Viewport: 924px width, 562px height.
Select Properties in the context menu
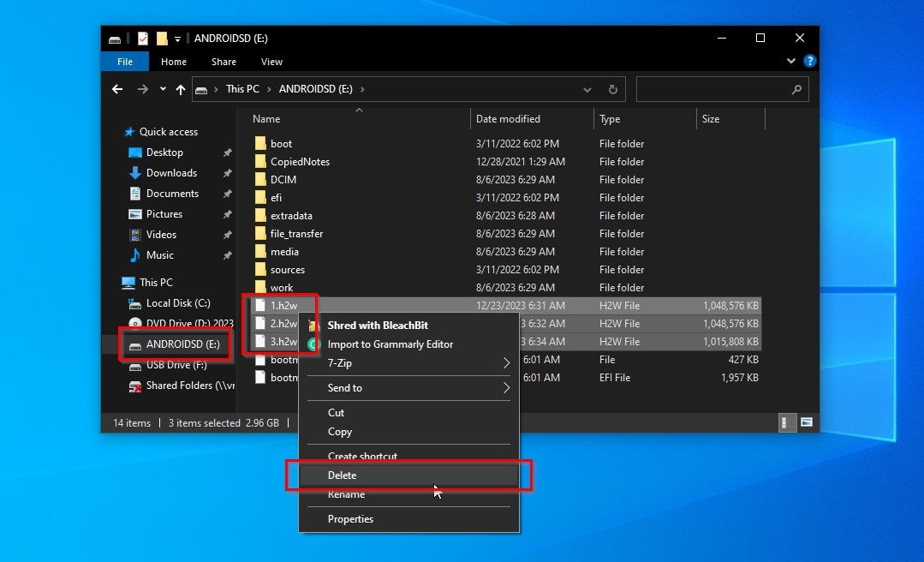click(x=350, y=519)
